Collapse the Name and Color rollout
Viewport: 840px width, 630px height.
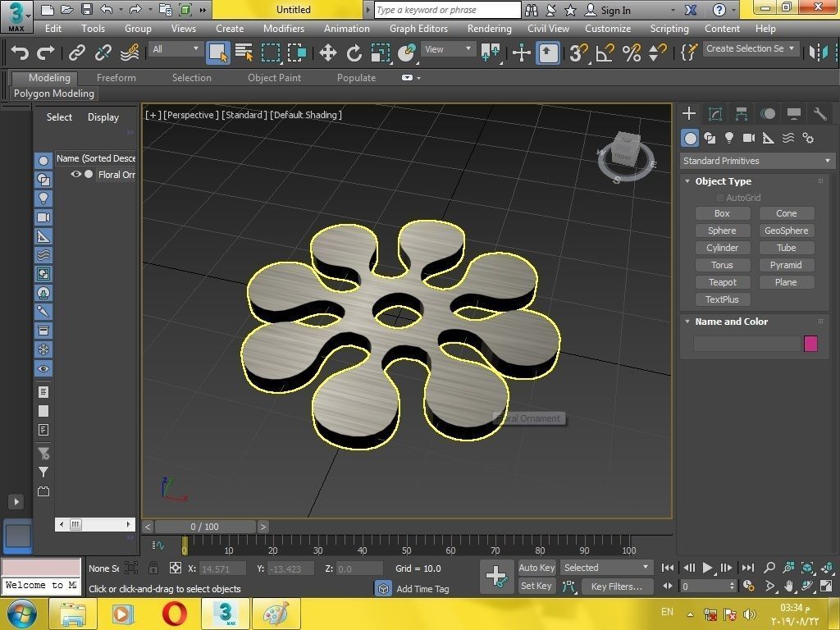coord(687,322)
